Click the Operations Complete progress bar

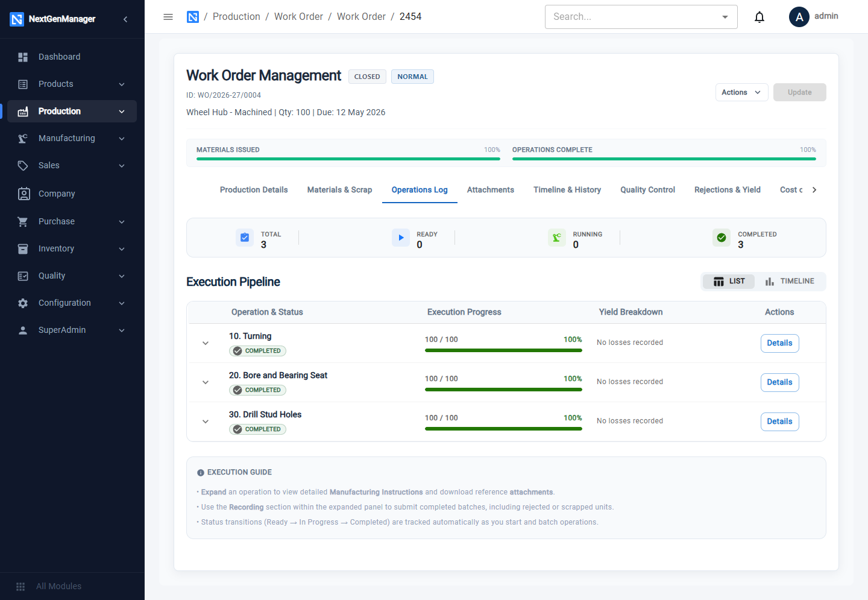pyautogui.click(x=664, y=159)
